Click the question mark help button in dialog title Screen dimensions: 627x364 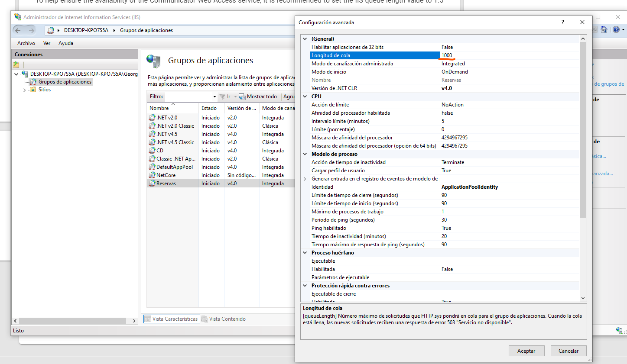[x=563, y=22]
